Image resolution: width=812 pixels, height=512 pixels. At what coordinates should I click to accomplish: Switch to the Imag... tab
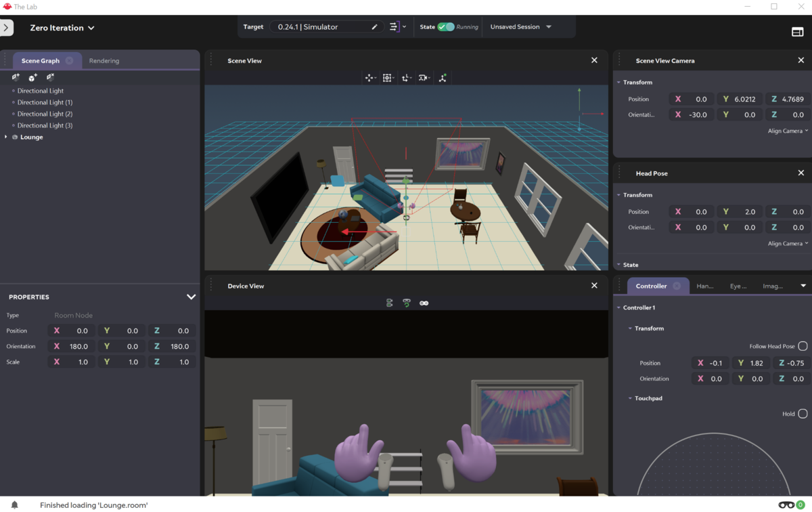tap(772, 286)
